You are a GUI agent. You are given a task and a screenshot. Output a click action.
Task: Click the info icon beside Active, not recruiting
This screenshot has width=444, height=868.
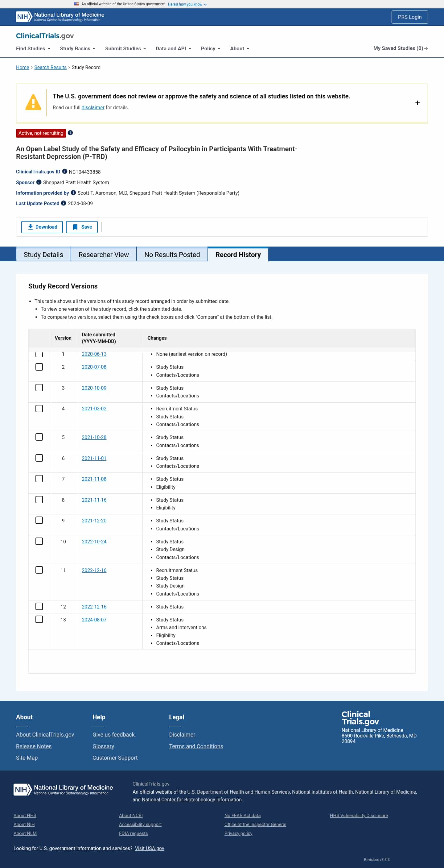click(70, 133)
